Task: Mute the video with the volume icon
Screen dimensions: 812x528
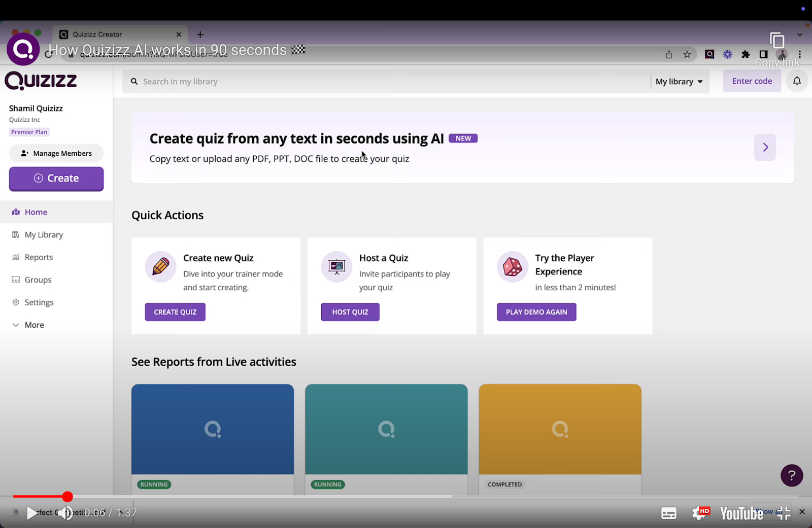Action: pos(65,513)
